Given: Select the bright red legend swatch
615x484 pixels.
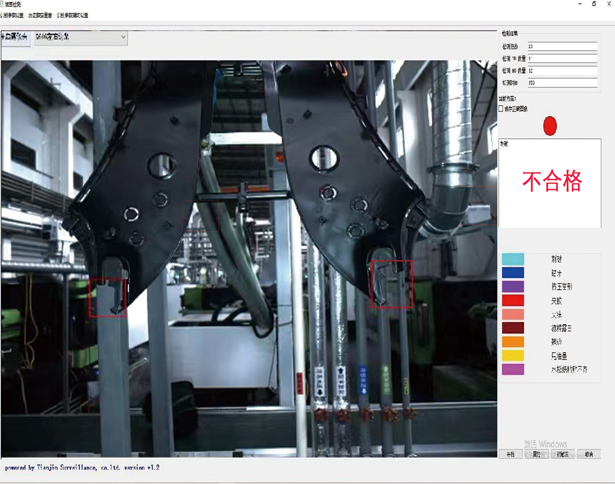Looking at the screenshot, I should coord(512,300).
